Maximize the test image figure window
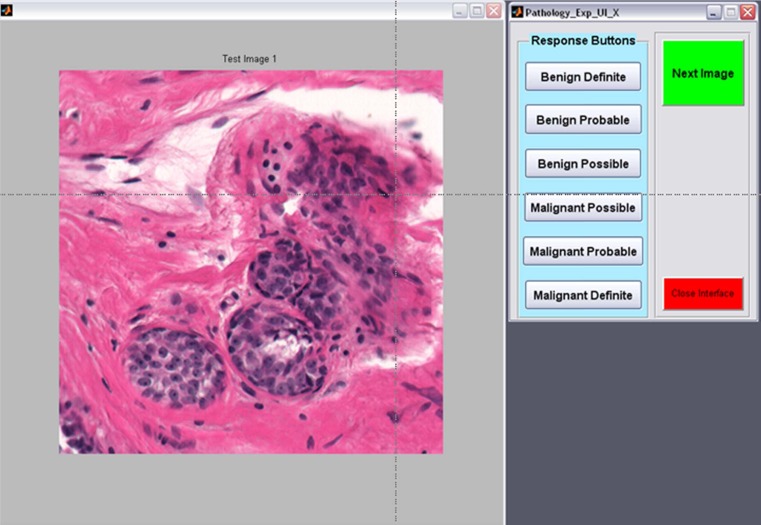 pyautogui.click(x=476, y=10)
